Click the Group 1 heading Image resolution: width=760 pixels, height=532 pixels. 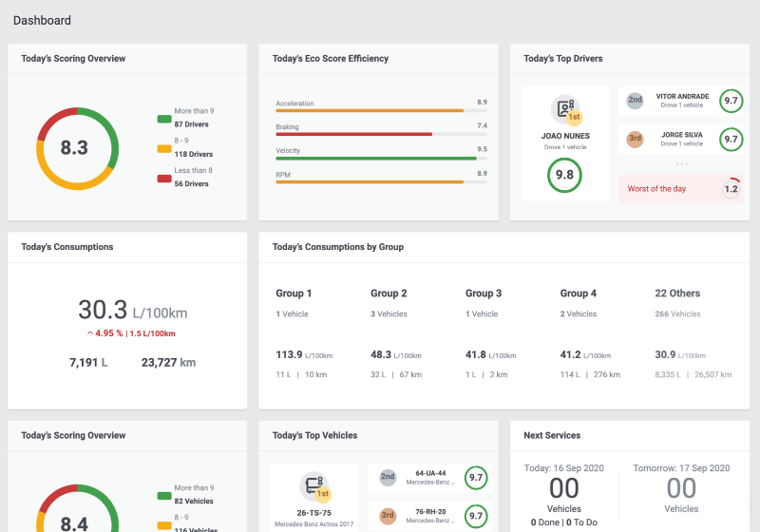point(294,294)
